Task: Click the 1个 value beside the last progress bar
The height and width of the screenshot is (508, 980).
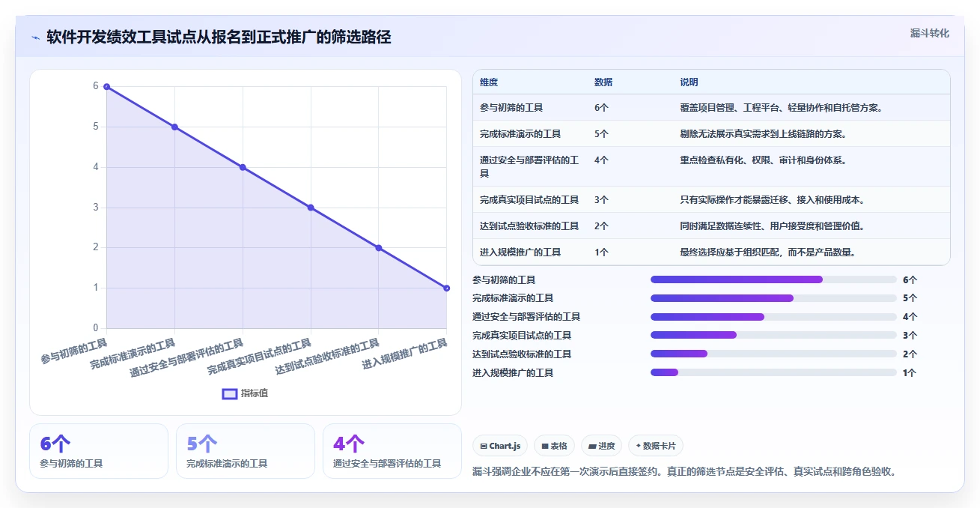Action: pos(910,373)
